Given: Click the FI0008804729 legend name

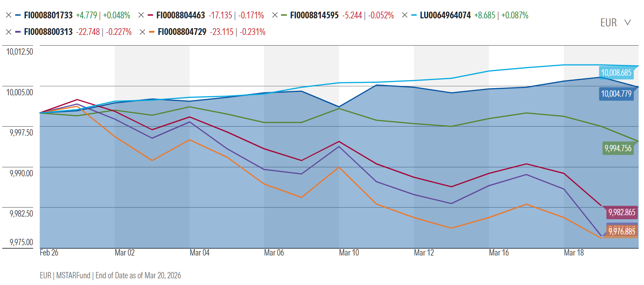Looking at the screenshot, I should pos(182,32).
